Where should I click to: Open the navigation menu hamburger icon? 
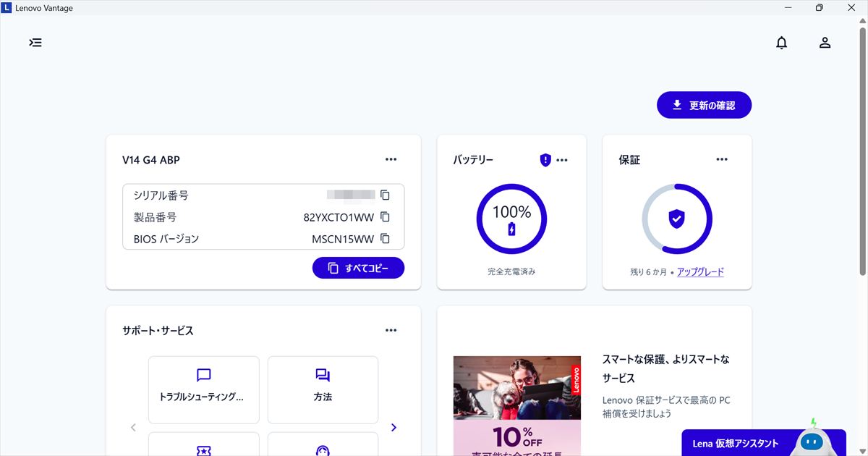click(x=35, y=43)
